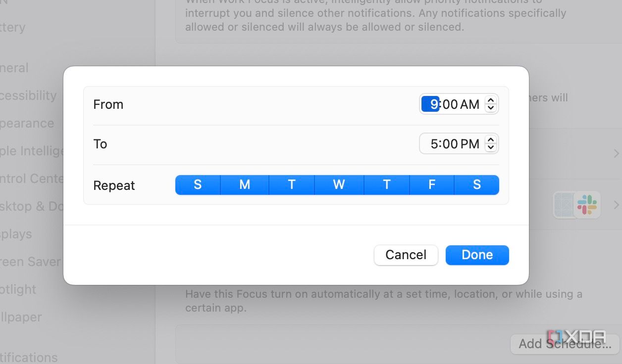Open Screen Saver in Settings sidebar
This screenshot has height=364, width=622.
tap(30, 262)
